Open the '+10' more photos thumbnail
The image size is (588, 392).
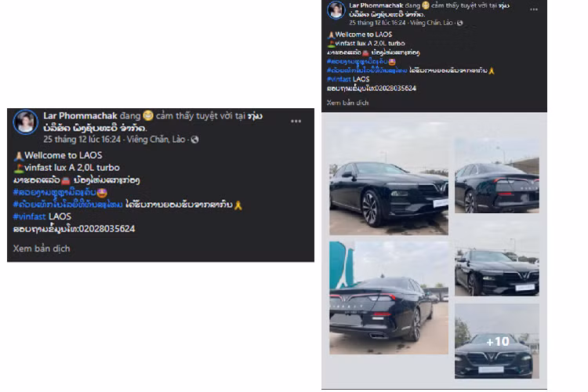pos(497,341)
